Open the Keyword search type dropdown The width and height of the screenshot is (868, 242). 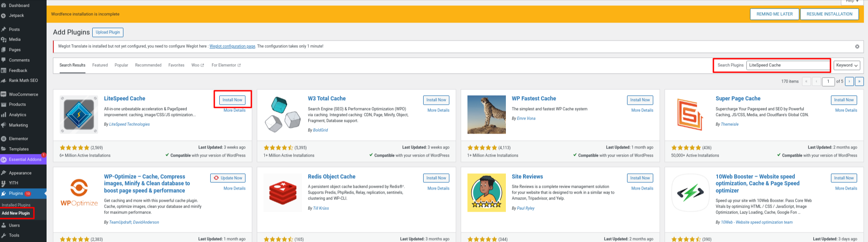[847, 65]
